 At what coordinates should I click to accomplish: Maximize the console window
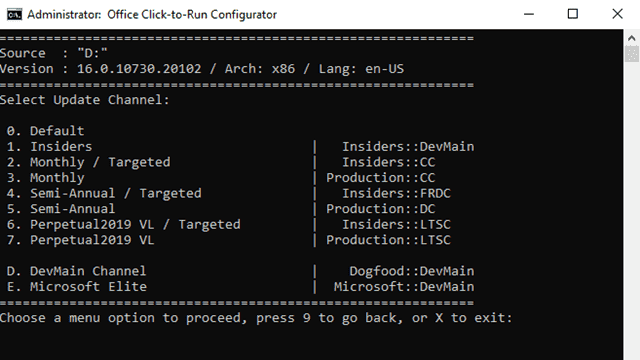point(573,14)
